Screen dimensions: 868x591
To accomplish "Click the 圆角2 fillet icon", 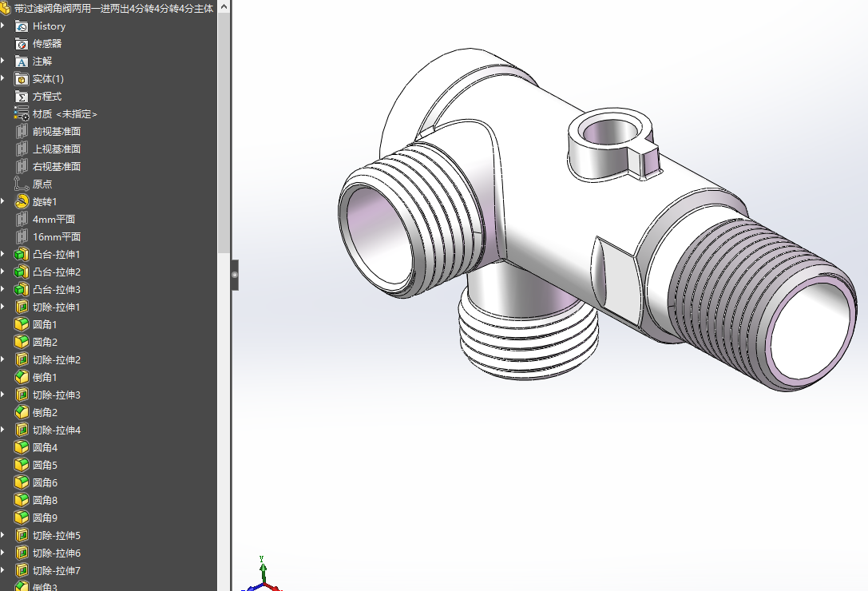I will (x=21, y=343).
